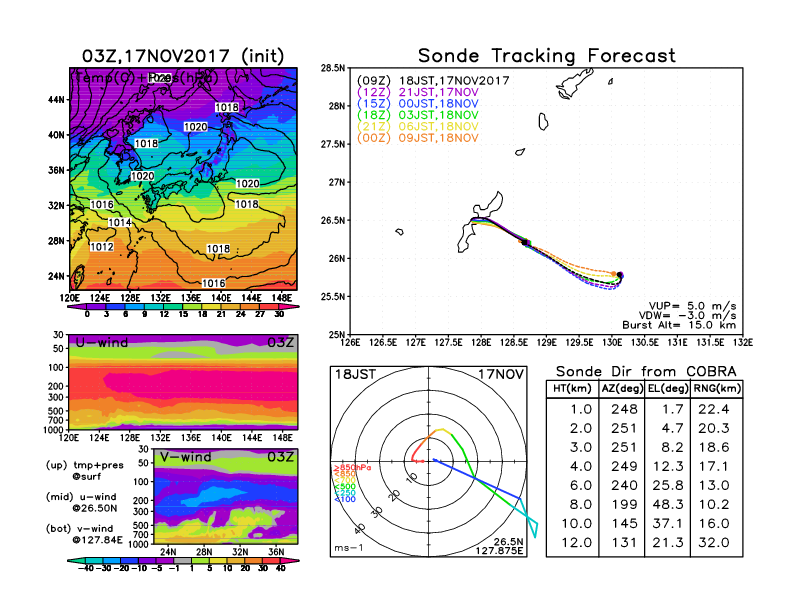The height and width of the screenshot is (612, 792).
Task: Click the azimuth value '199' in the table
Action: click(624, 504)
